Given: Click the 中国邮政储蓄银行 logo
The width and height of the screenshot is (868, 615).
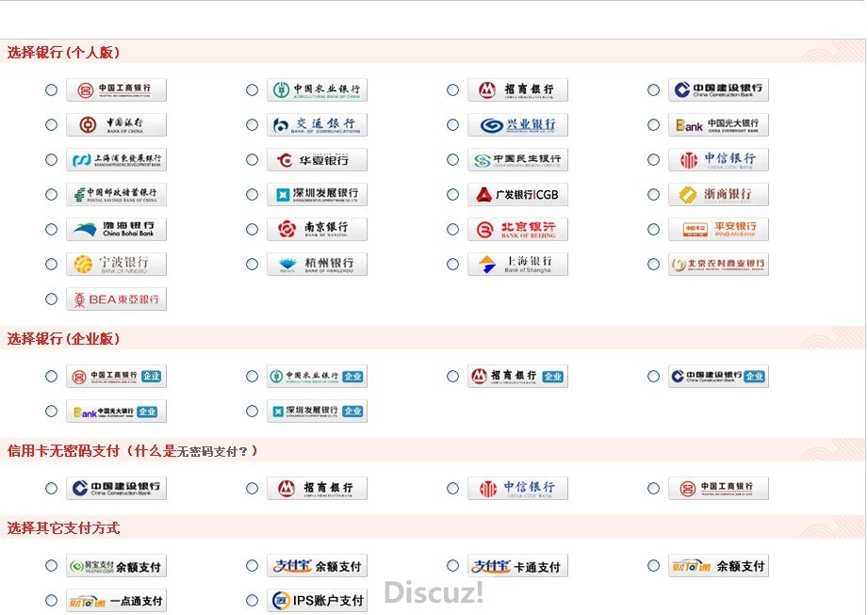Looking at the screenshot, I should [x=116, y=194].
